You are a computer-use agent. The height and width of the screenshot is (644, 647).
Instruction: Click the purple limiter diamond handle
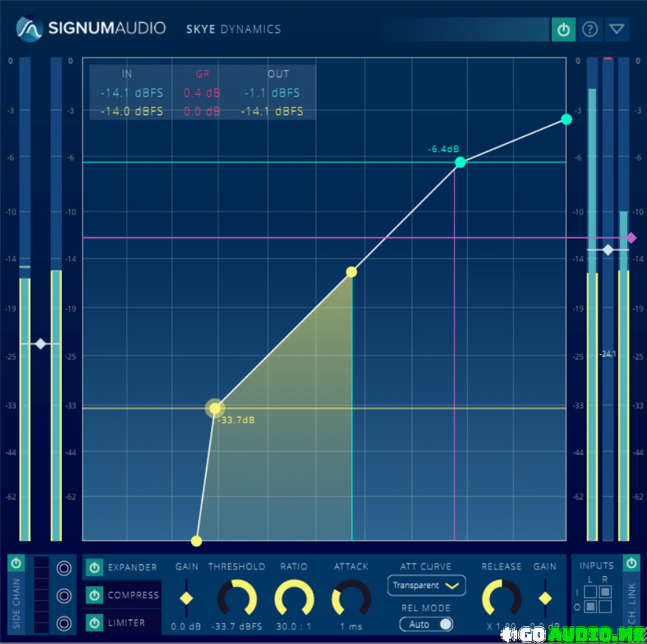pyautogui.click(x=631, y=238)
